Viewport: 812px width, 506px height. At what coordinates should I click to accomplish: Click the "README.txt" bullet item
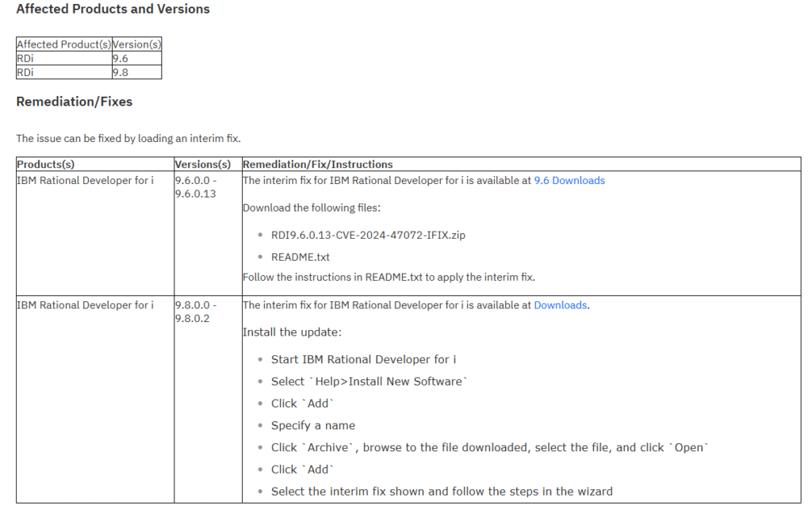pyautogui.click(x=301, y=257)
